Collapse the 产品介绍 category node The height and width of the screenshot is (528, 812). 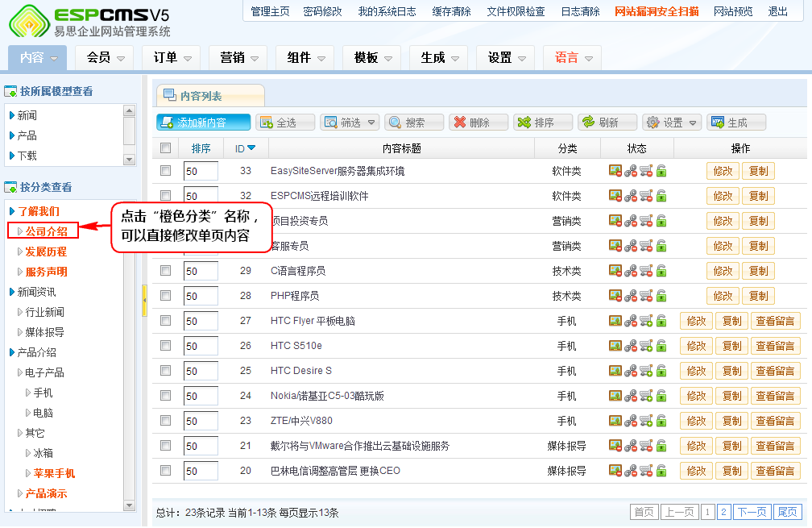(12, 353)
